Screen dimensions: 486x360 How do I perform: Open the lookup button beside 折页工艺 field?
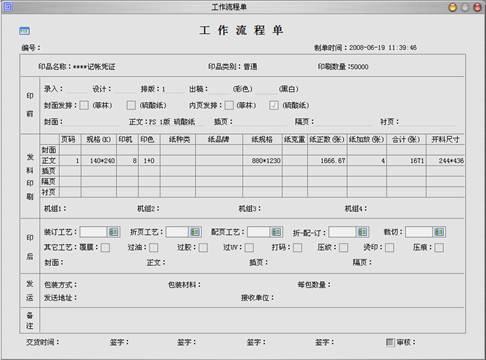coord(195,232)
